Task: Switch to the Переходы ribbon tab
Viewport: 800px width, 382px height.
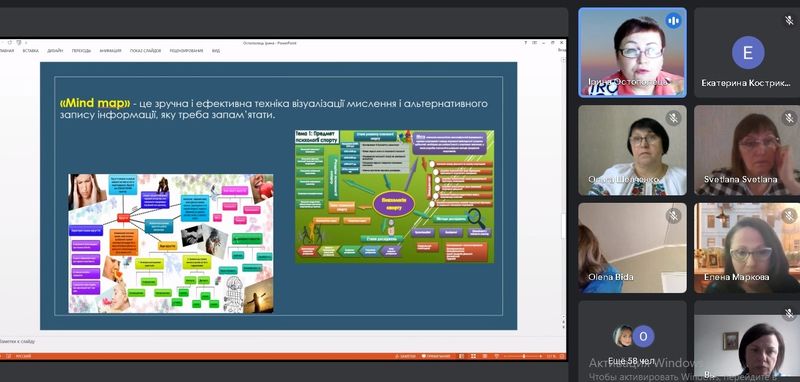Action: tap(81, 51)
